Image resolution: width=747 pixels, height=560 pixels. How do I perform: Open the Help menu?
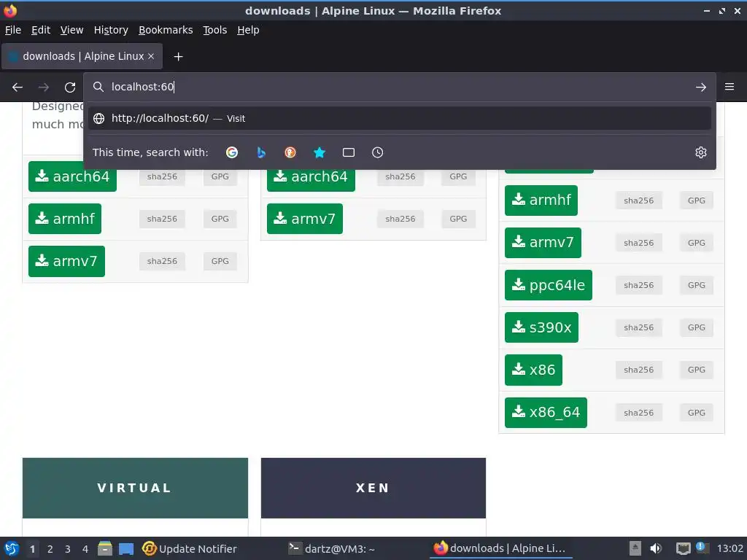point(248,30)
